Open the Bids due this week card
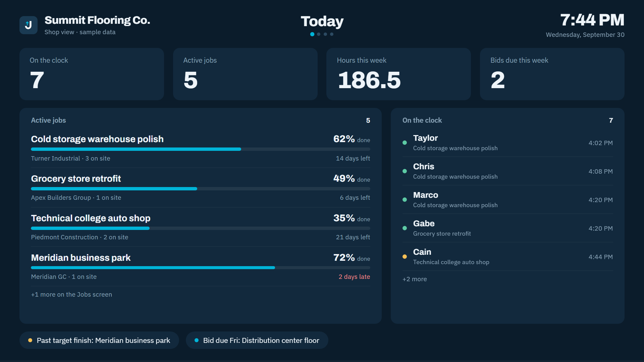The width and height of the screenshot is (644, 362). (x=552, y=74)
